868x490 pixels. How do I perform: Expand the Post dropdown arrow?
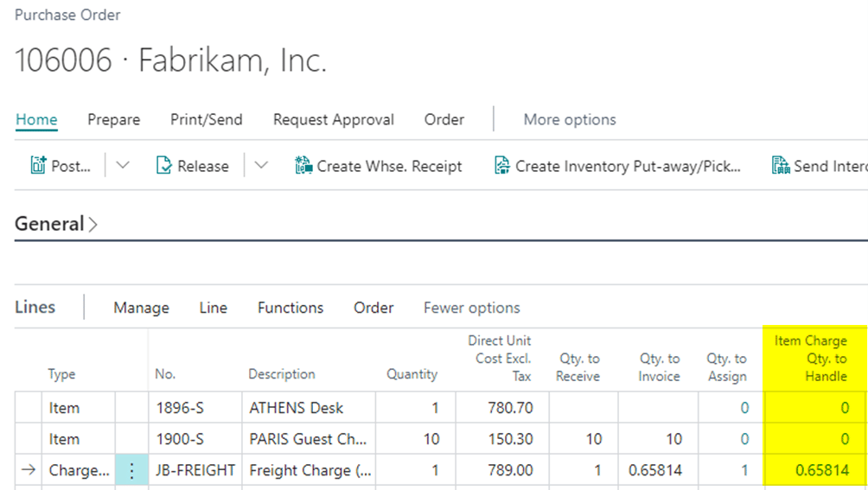point(123,166)
